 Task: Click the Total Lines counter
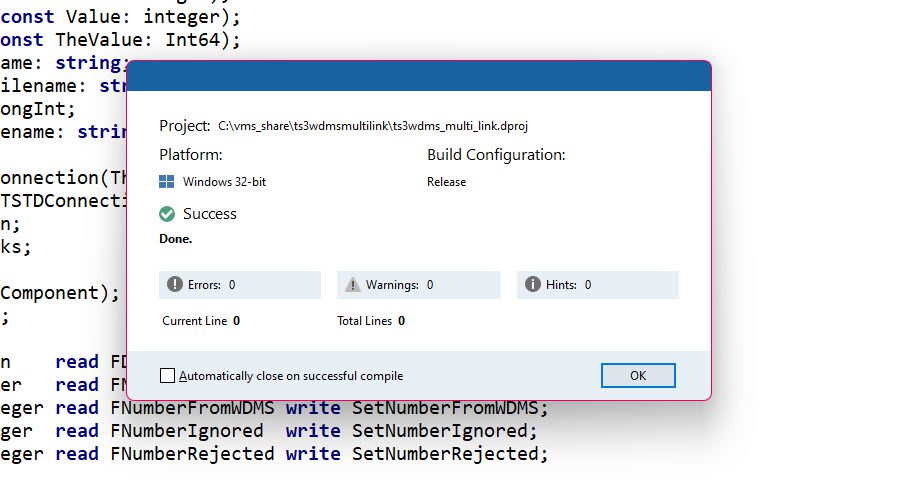coord(371,321)
